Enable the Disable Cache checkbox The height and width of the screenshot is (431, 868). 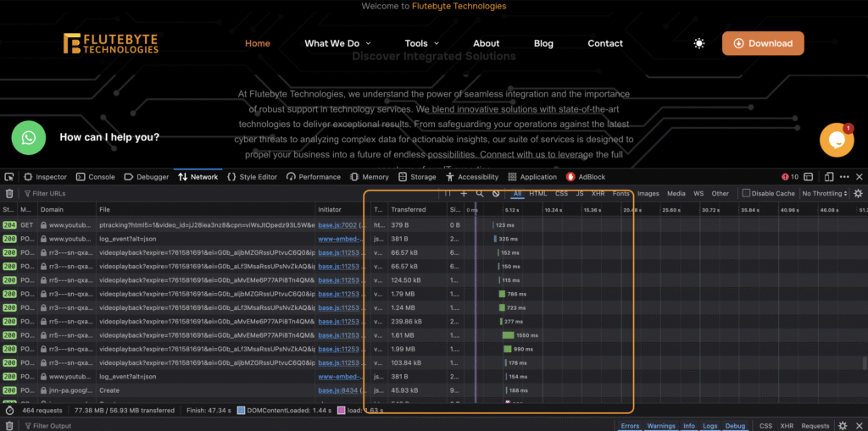coord(746,194)
